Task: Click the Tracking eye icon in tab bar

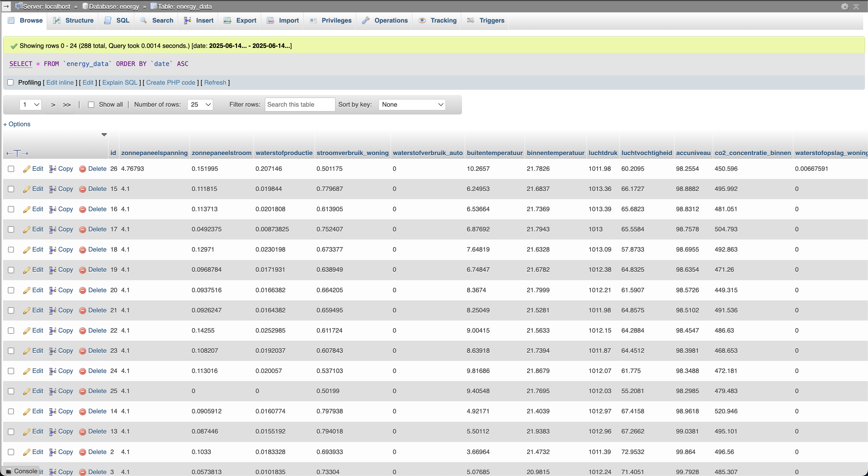Action: pyautogui.click(x=422, y=20)
